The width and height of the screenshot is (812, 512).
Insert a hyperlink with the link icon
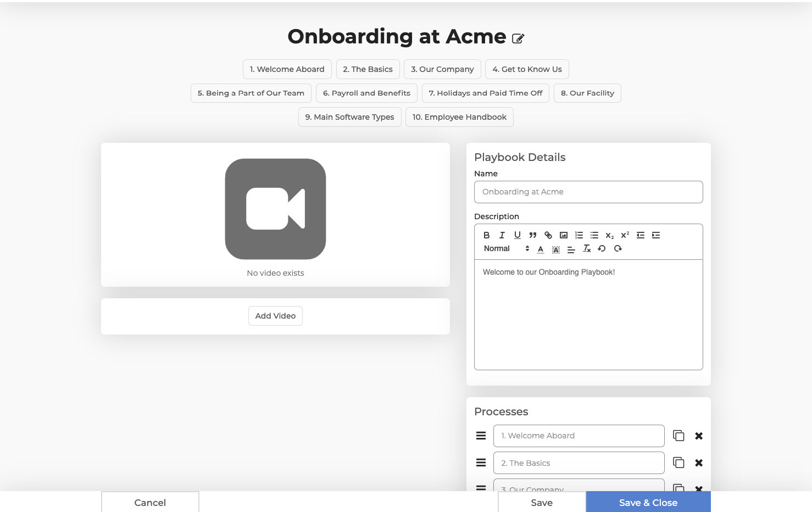(x=548, y=235)
